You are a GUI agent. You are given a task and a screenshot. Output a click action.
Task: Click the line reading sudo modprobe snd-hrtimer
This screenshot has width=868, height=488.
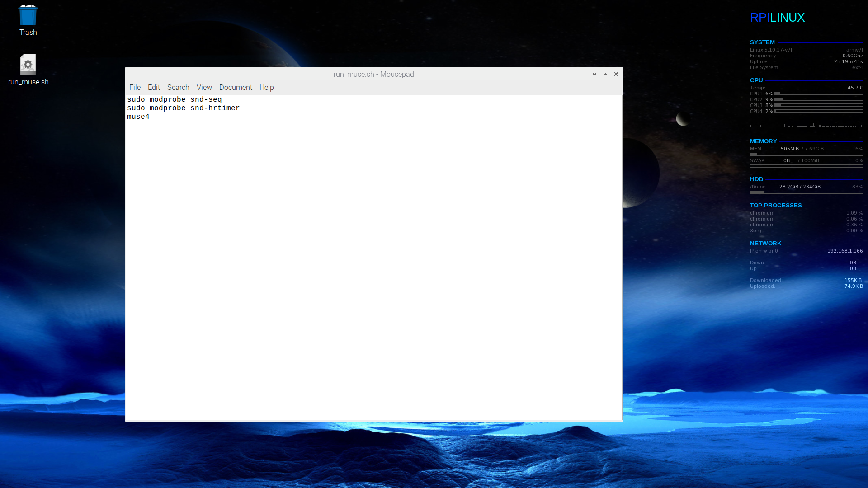183,108
